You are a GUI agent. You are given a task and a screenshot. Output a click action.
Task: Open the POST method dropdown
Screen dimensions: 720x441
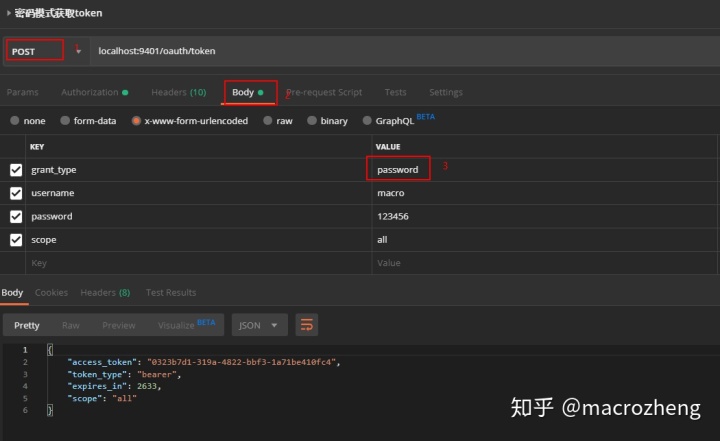(45, 51)
